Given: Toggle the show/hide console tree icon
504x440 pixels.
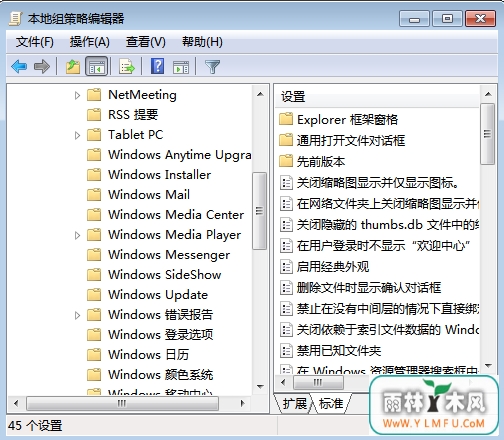Looking at the screenshot, I should click(96, 66).
